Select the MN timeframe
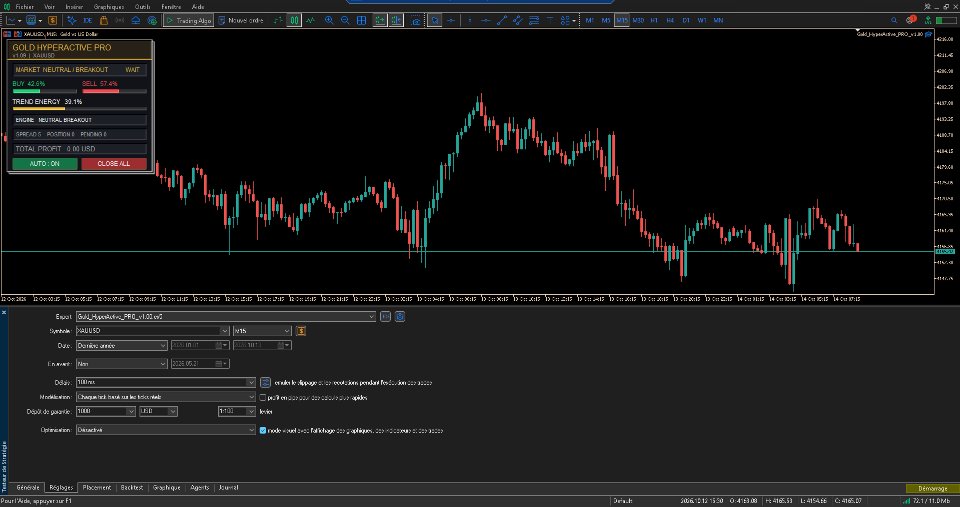This screenshot has height=507, width=960. point(719,20)
